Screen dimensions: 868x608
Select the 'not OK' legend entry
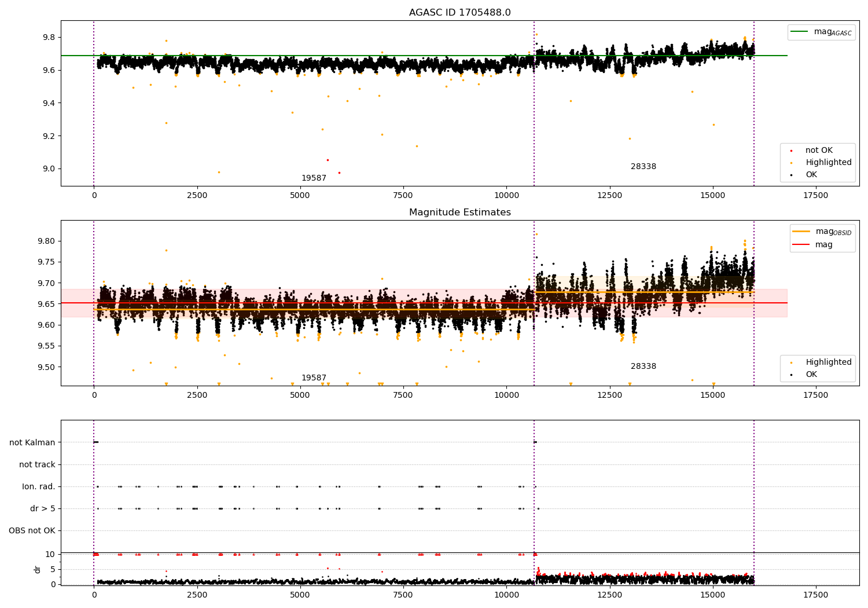click(x=819, y=151)
